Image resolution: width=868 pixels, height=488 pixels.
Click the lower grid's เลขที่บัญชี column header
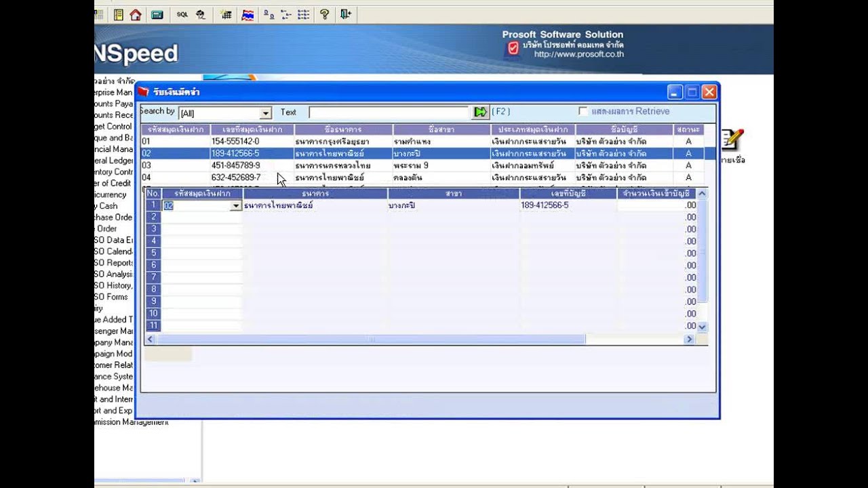(568, 194)
